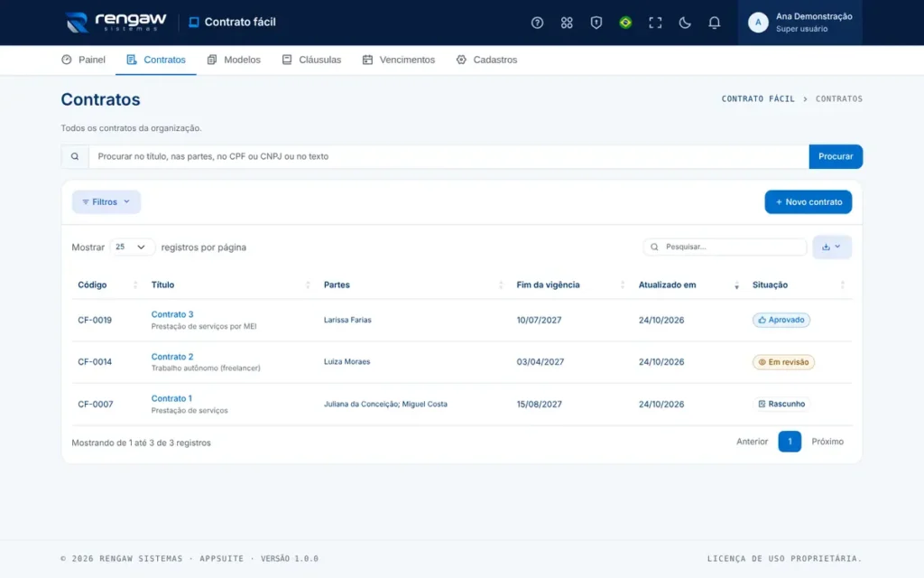The width and height of the screenshot is (924, 578).
Task: Open the records-per-page 25 selector
Action: click(132, 247)
